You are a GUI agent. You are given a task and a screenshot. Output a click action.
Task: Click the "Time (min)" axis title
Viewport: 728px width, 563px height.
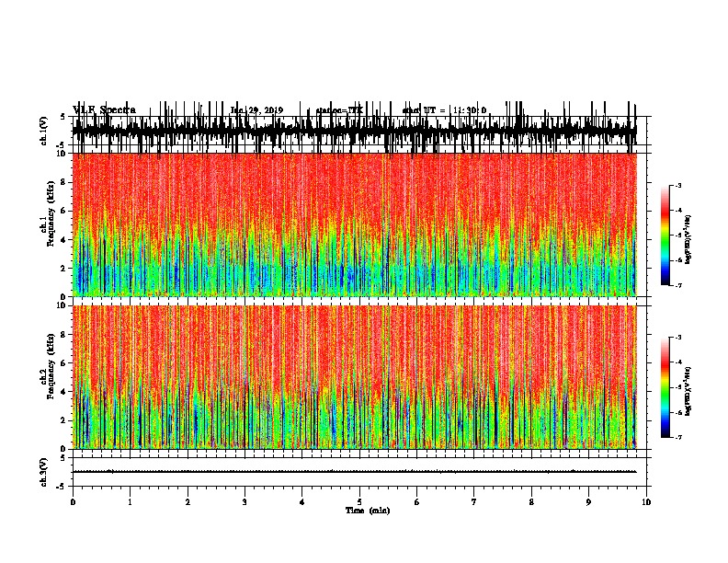pos(368,511)
